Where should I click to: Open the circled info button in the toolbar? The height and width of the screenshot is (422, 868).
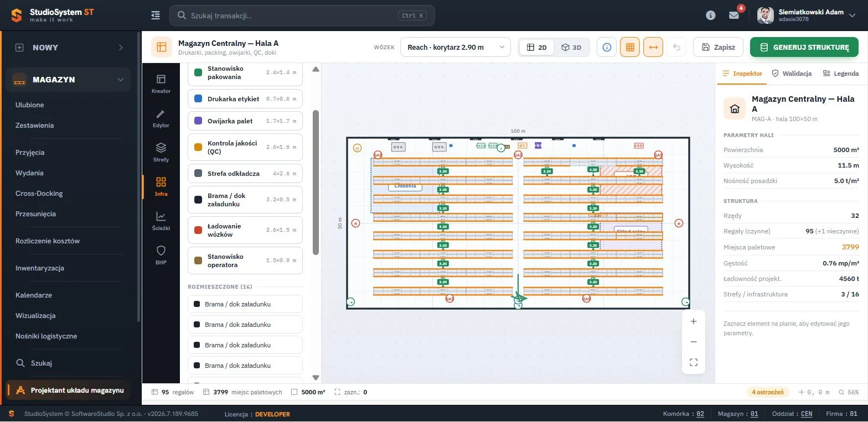[607, 47]
